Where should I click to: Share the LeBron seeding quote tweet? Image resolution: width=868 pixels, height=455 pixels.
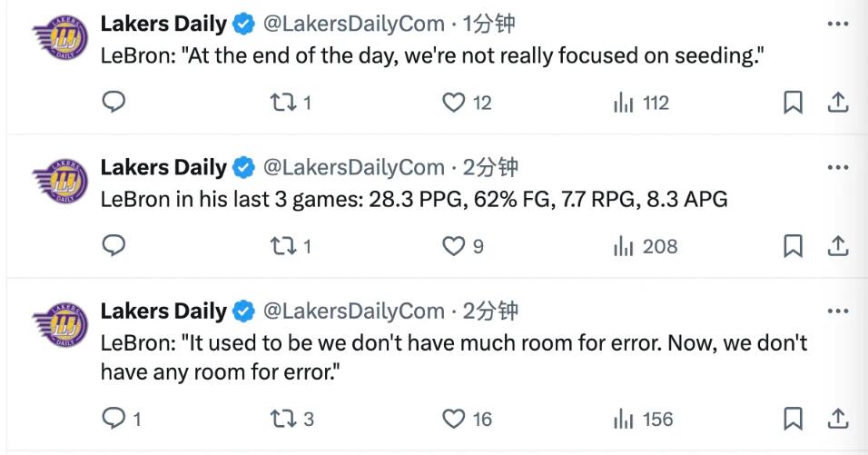pos(838,103)
